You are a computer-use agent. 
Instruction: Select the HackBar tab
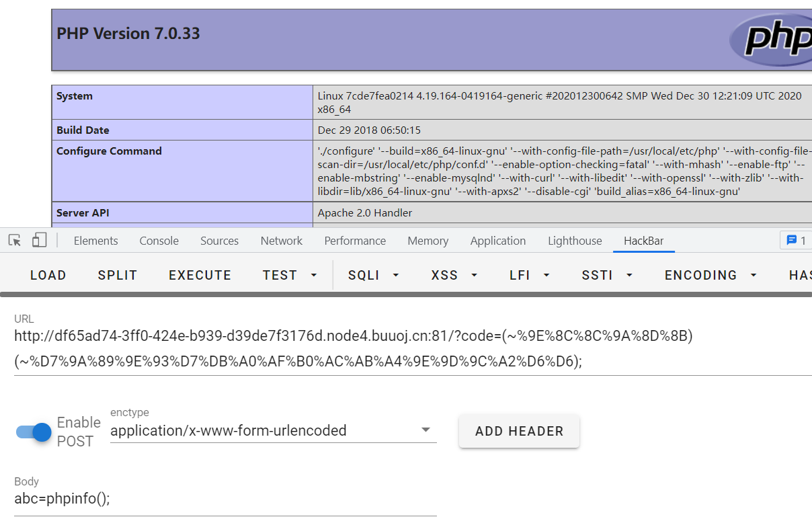[643, 241]
